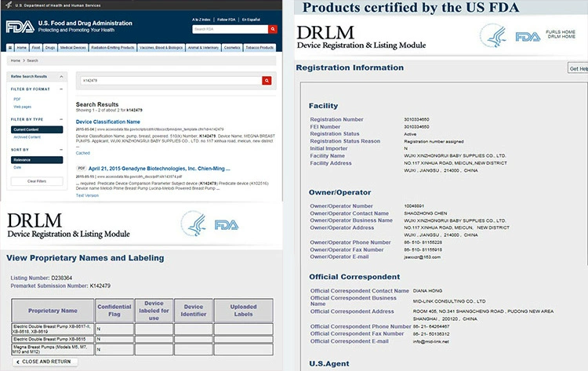Click the Premarket Submission Number K142479 text
Screen dimensions: 588x371
60,286
